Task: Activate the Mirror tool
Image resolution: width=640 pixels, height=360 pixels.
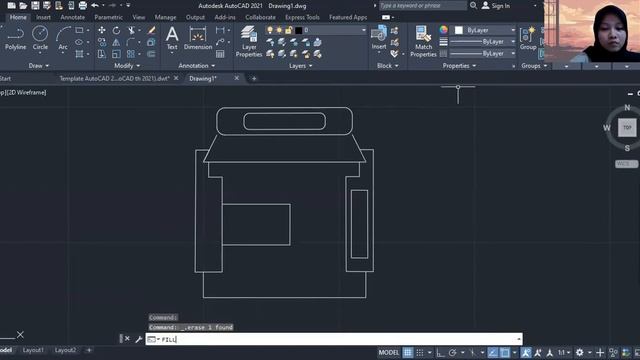Action: pos(116,42)
